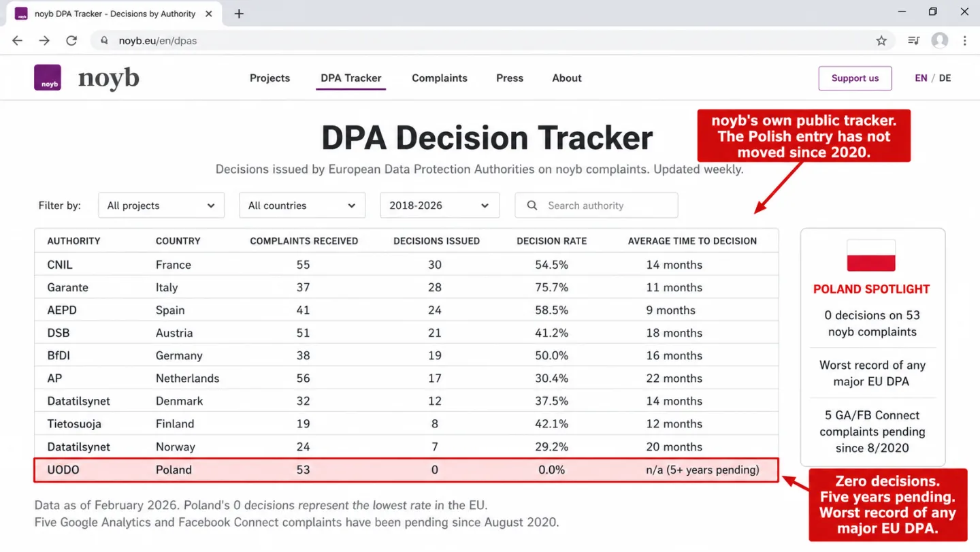The image size is (980, 552).
Task: Click the "n/a (5+ years pending)" cell
Action: point(703,470)
